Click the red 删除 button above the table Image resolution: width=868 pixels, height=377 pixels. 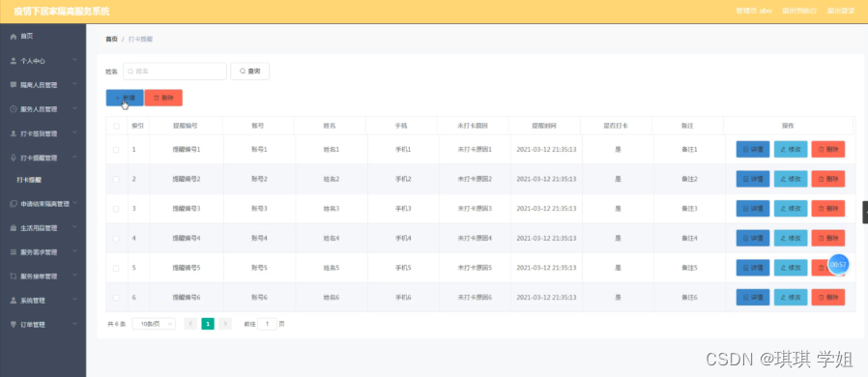coord(163,98)
